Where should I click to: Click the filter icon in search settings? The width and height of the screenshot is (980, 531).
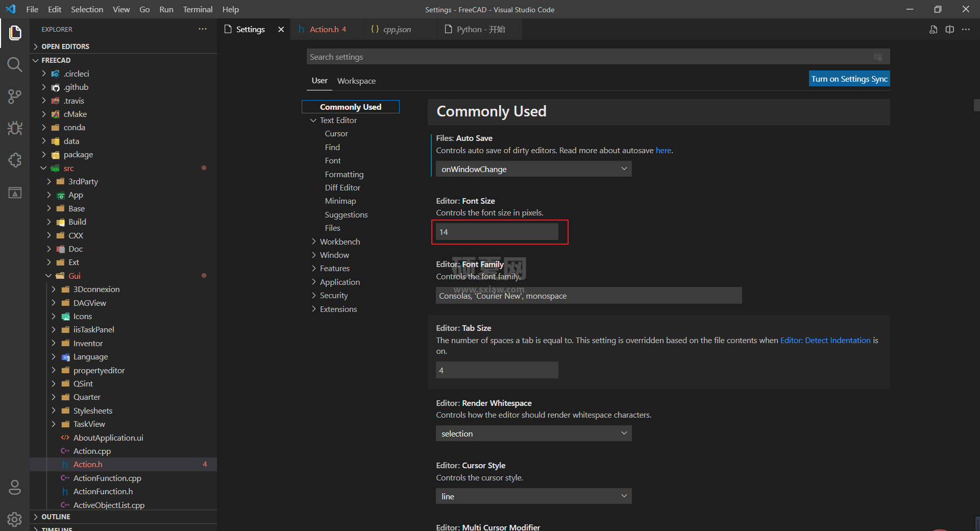click(x=878, y=57)
